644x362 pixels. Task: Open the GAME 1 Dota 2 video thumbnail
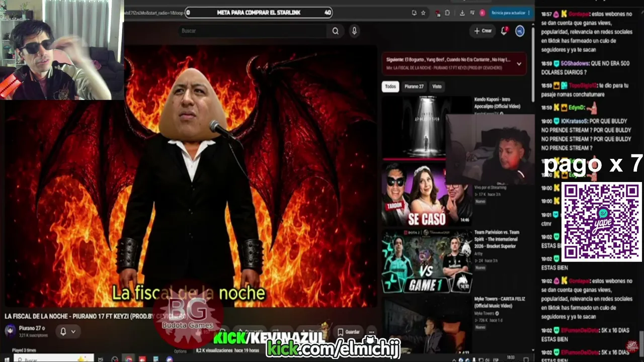click(427, 261)
